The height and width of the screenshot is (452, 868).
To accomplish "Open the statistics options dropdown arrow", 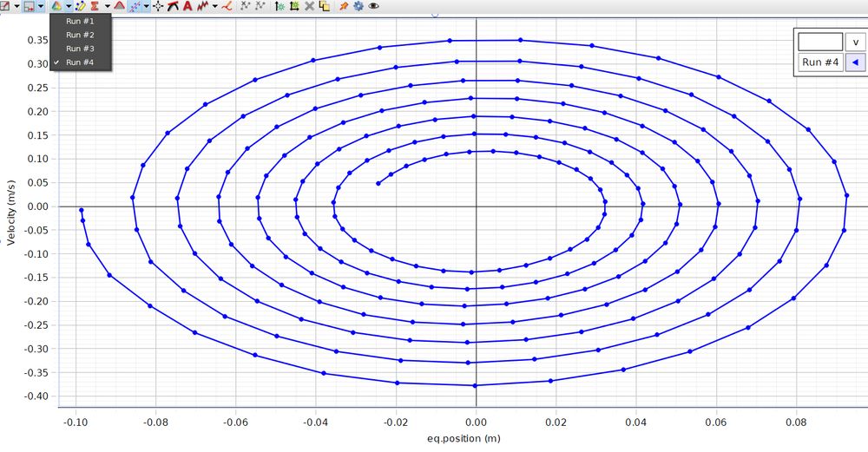I will [x=108, y=6].
